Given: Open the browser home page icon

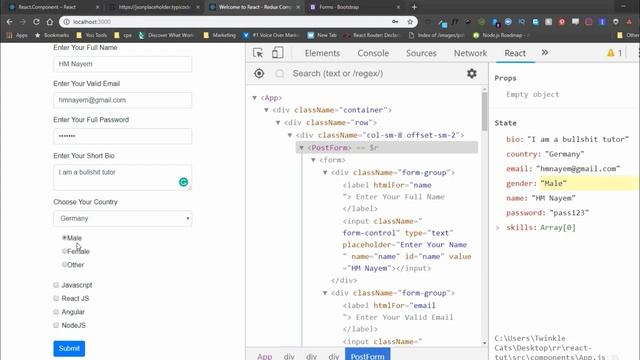Looking at the screenshot, I should coord(49,22).
